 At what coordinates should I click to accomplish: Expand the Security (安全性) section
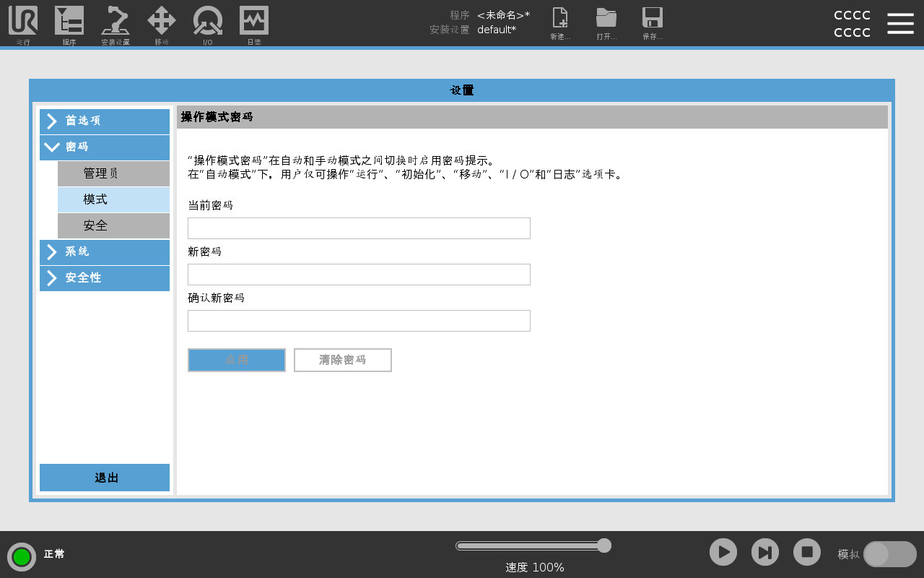pos(105,278)
